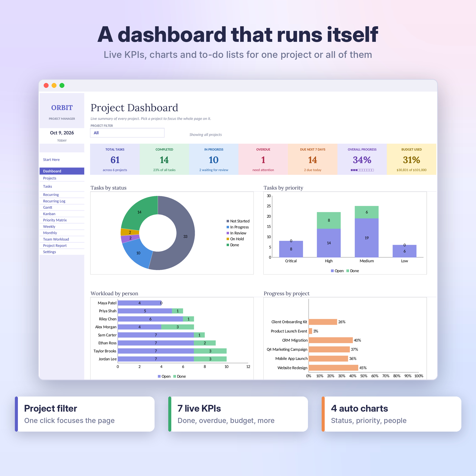
Task: Click the green macOS window zoom button
Action: pos(62,86)
